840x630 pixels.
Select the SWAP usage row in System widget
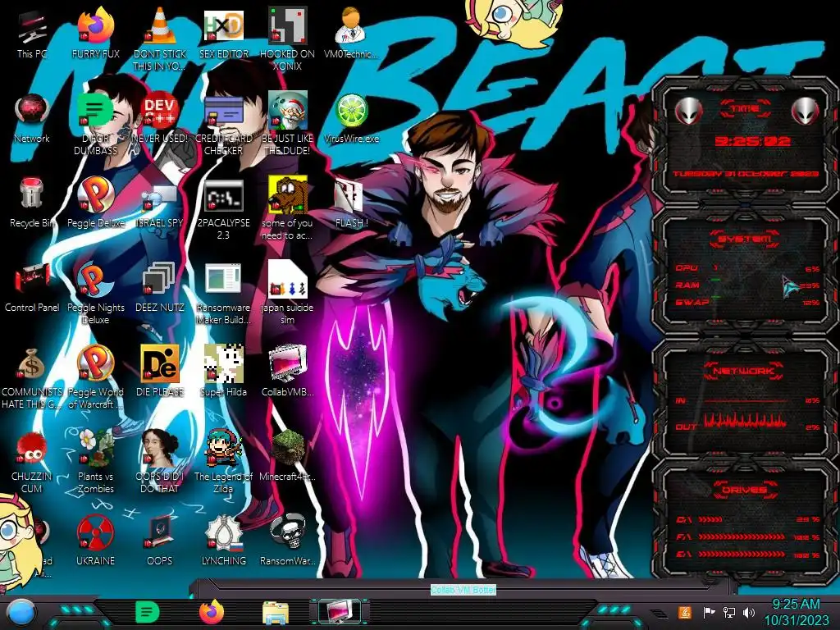(x=748, y=303)
